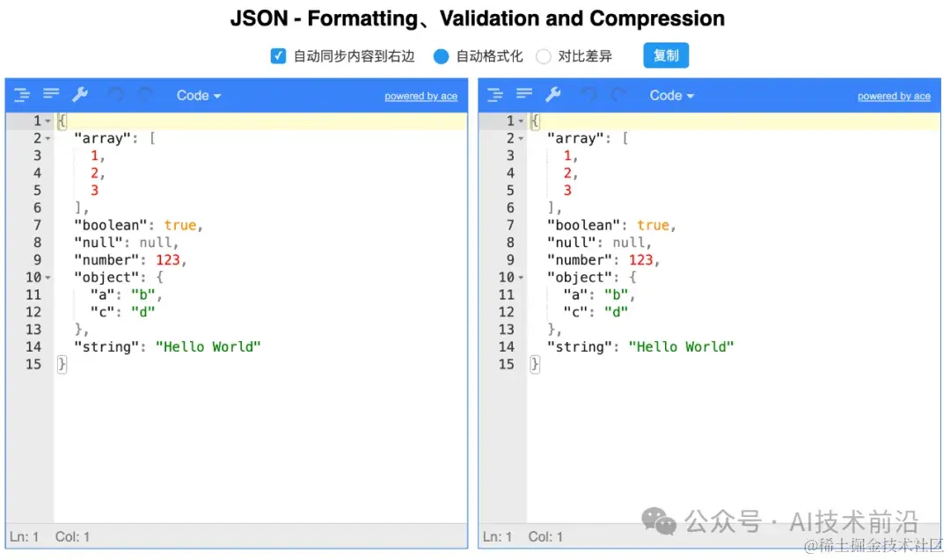Click the true value in left editor
The width and height of the screenshot is (950, 560).
click(180, 225)
